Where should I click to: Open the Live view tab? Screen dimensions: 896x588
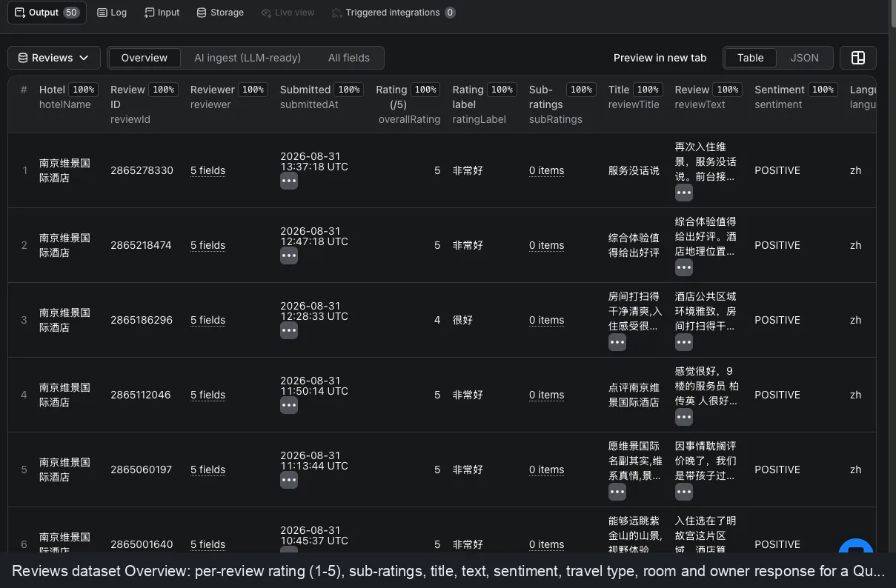[288, 13]
